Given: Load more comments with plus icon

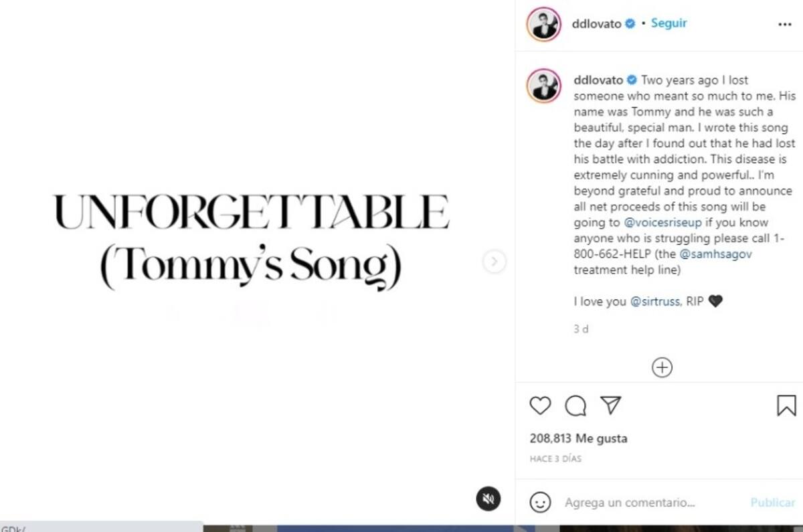Looking at the screenshot, I should pos(662,367).
